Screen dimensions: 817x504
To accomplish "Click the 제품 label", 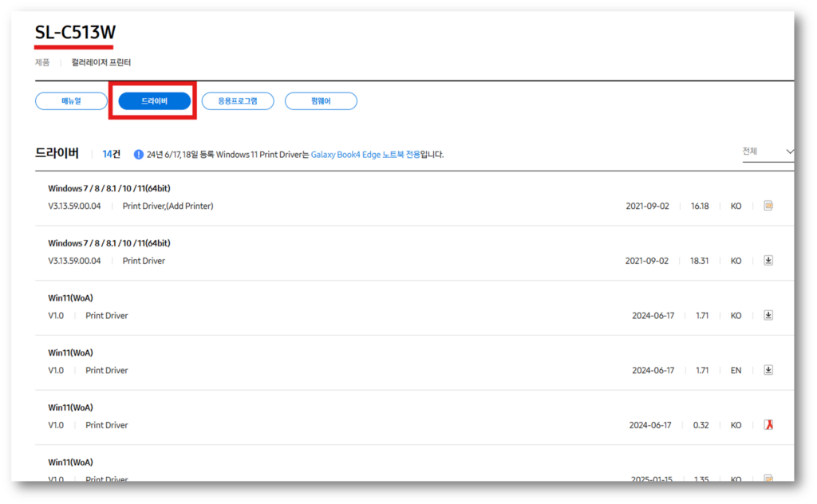I will point(42,62).
